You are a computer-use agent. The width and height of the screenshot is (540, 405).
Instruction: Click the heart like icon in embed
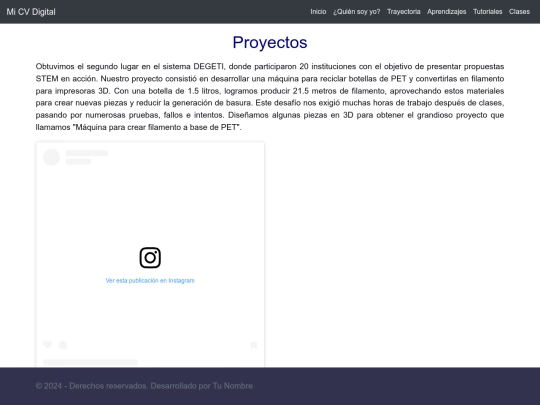[48, 344]
